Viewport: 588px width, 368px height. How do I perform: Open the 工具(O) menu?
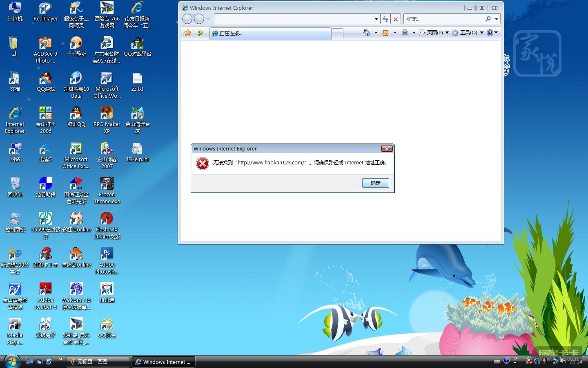468,33
